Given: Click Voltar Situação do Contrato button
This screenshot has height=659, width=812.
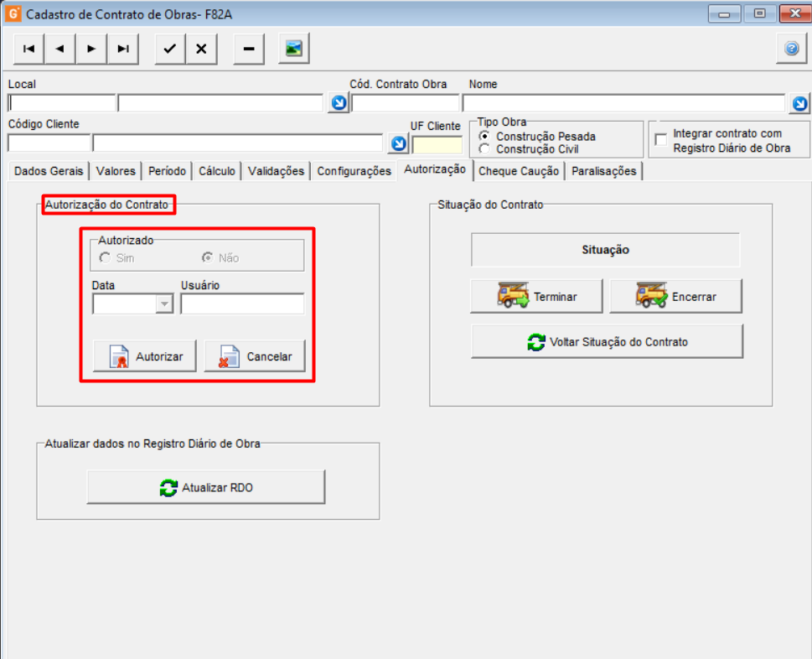Looking at the screenshot, I should tap(607, 342).
